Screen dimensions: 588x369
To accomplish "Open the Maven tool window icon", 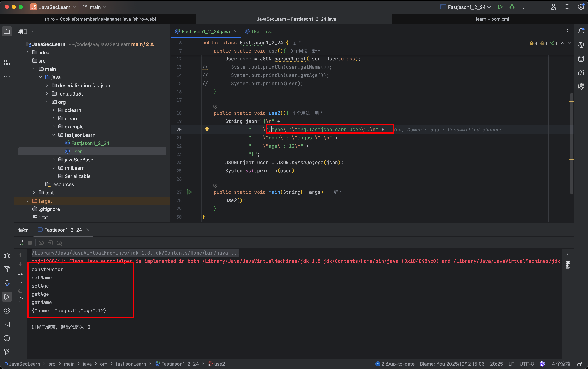I will [x=581, y=72].
